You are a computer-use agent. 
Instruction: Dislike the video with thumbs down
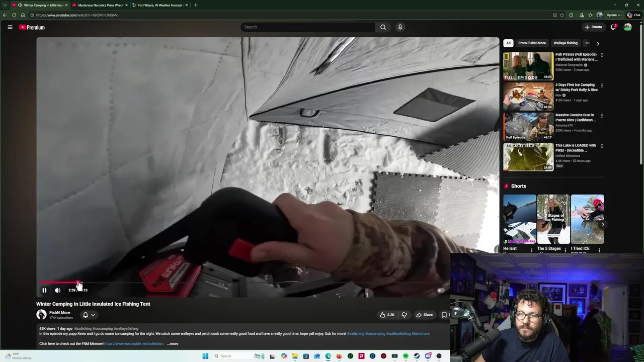(x=404, y=315)
